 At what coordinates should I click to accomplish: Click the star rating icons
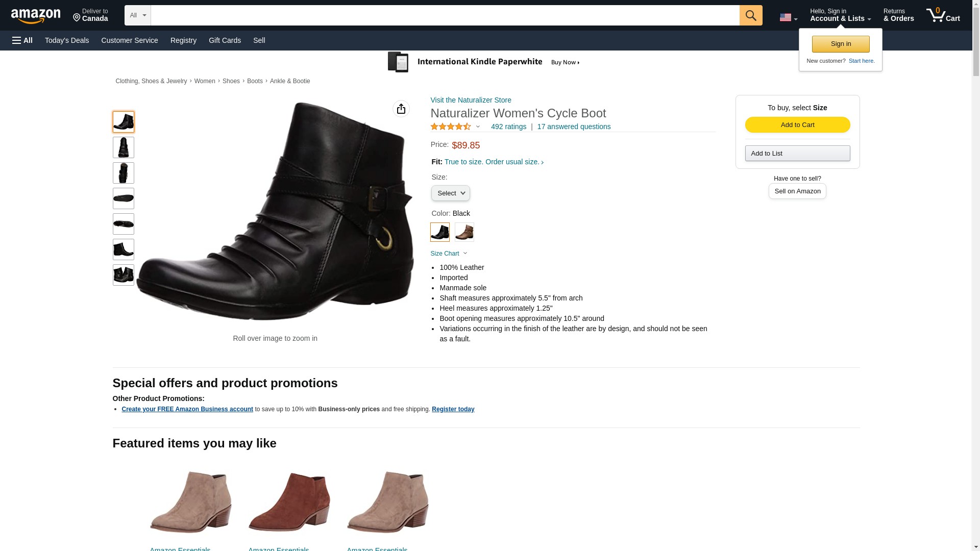(451, 127)
